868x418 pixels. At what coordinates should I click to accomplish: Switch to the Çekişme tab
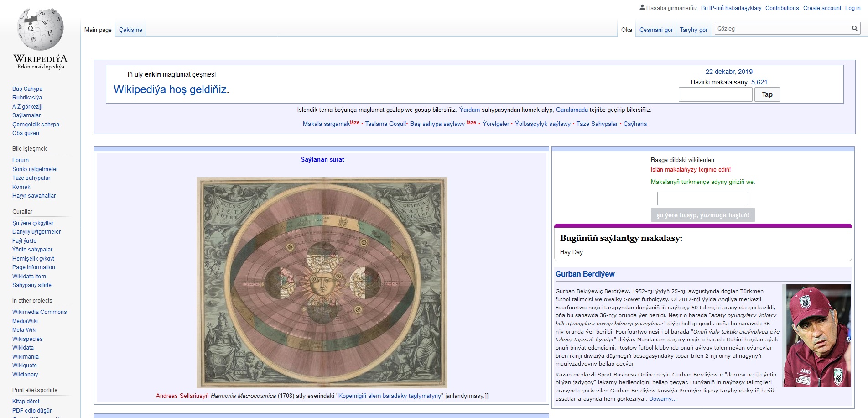point(130,30)
